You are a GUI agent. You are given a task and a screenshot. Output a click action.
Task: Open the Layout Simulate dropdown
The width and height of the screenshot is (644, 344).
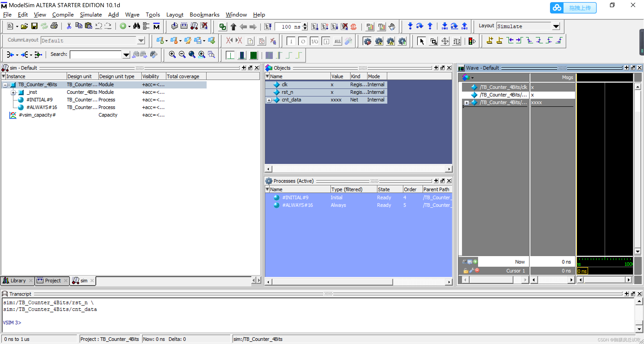click(556, 26)
